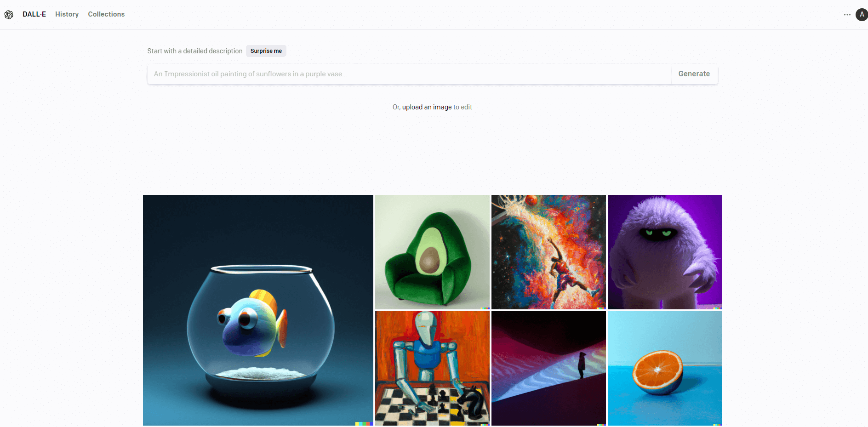Focus the image description prompt field
Viewport: 868px width, 427px height.
pyautogui.click(x=409, y=74)
